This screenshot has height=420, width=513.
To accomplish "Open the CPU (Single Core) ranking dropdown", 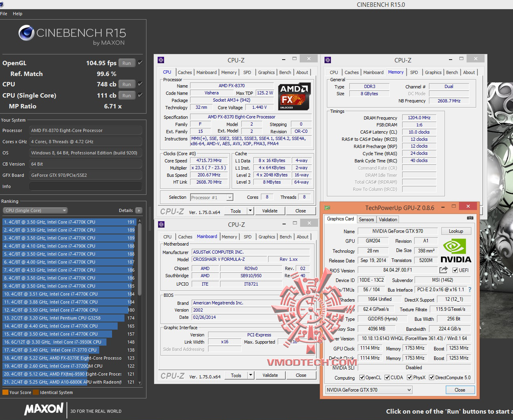I will tap(35, 210).
